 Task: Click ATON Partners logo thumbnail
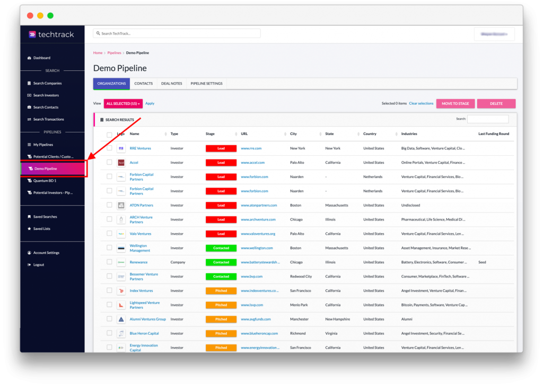pyautogui.click(x=121, y=205)
